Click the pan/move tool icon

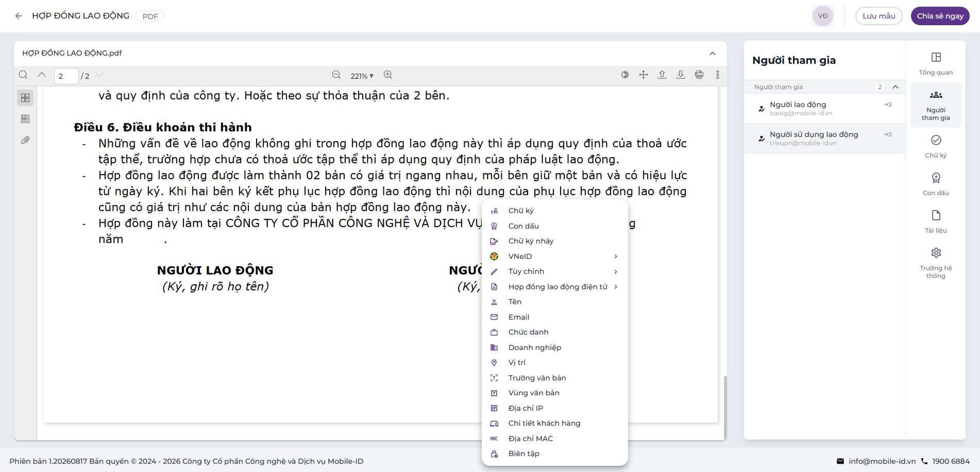644,75
